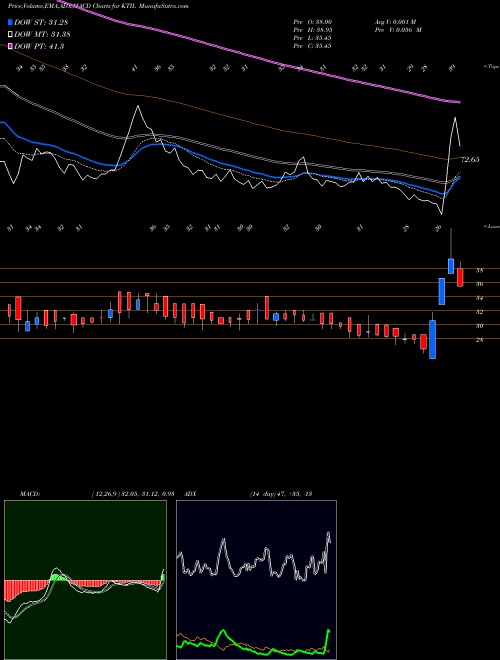Click the 'MACD:' panel heading

pyautogui.click(x=29, y=493)
